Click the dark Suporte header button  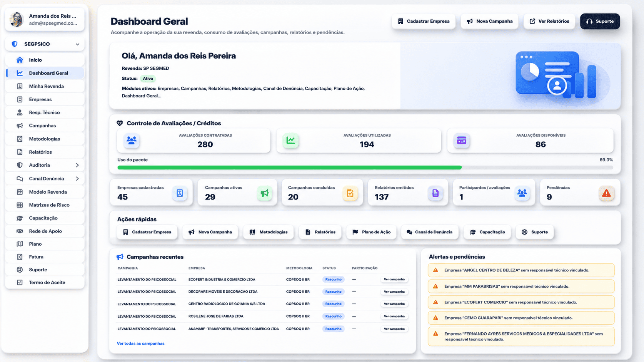(x=600, y=21)
